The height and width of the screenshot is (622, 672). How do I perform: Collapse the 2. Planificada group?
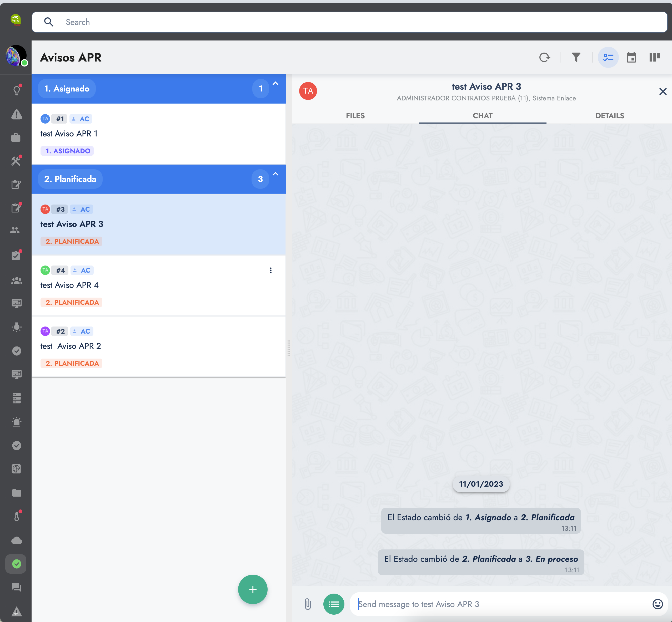[x=275, y=174]
